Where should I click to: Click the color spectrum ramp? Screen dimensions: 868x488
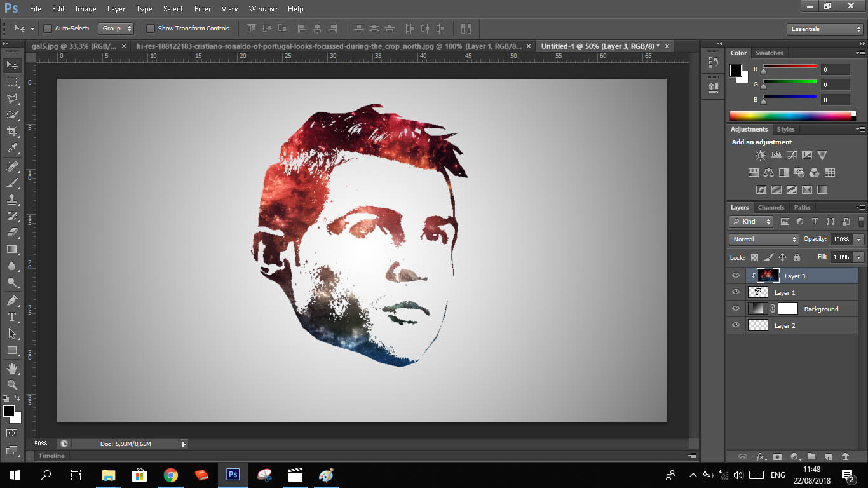[790, 116]
